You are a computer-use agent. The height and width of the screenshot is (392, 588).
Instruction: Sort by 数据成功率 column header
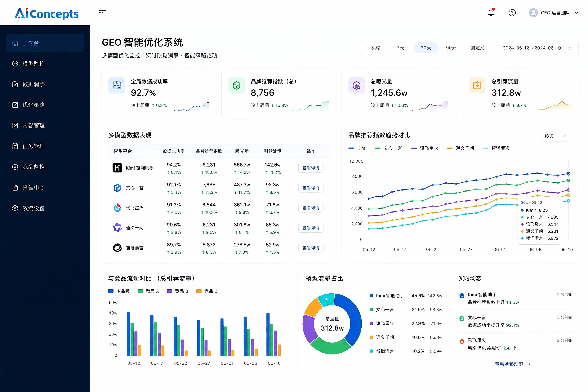[x=173, y=151]
